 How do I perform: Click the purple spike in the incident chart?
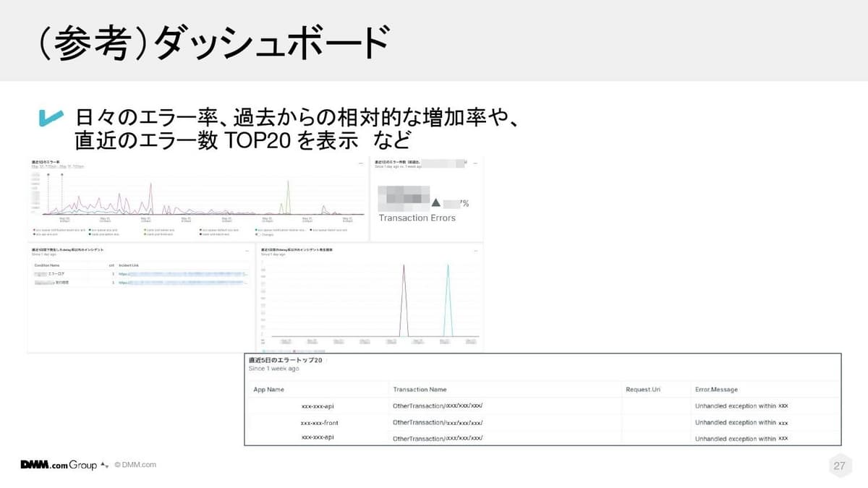coord(404,299)
